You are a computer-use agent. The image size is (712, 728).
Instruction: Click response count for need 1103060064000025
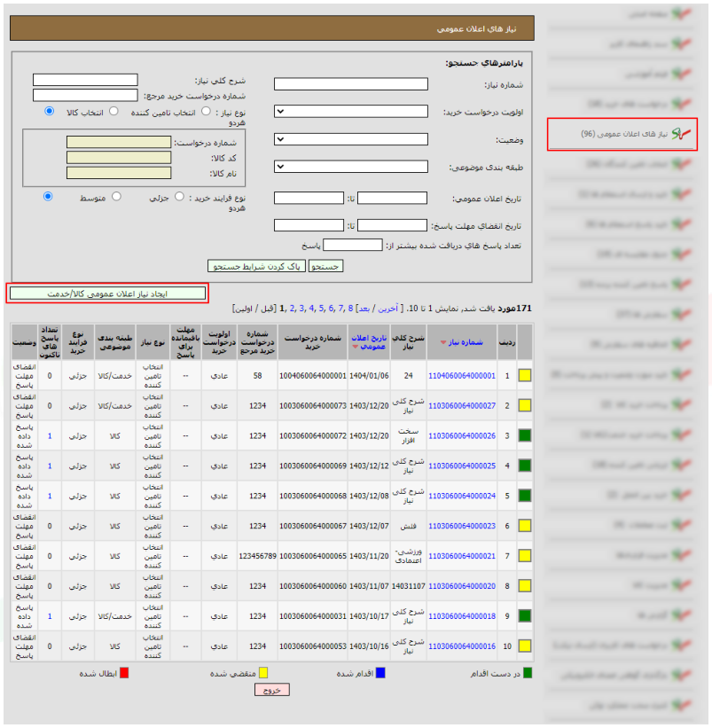point(50,466)
